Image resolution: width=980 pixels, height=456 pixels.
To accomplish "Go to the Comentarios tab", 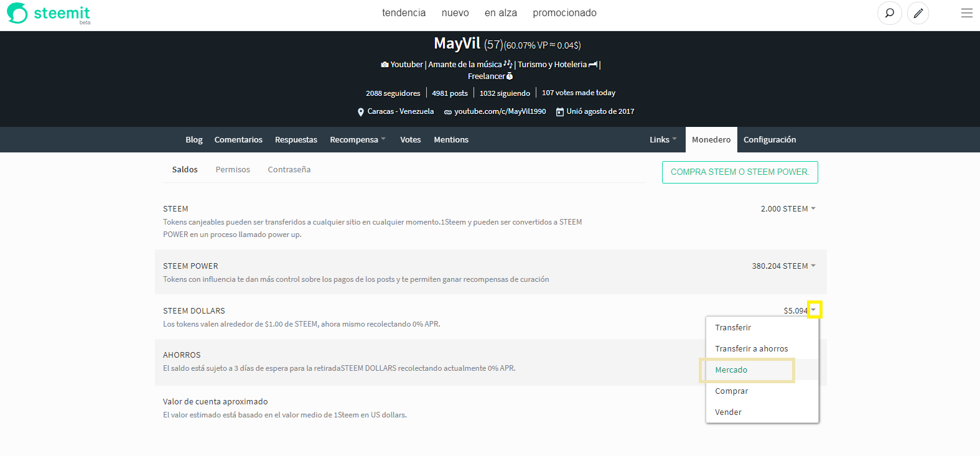I will point(238,140).
